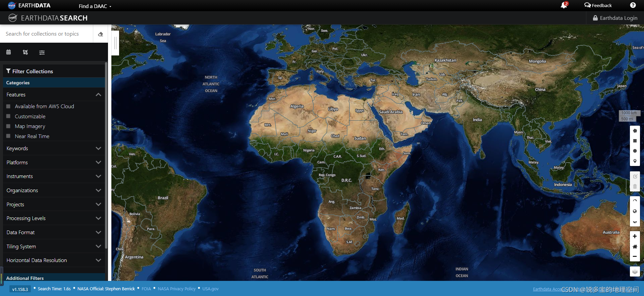Image resolution: width=644 pixels, height=296 pixels.
Task: Reset map to home view
Action: (635, 247)
